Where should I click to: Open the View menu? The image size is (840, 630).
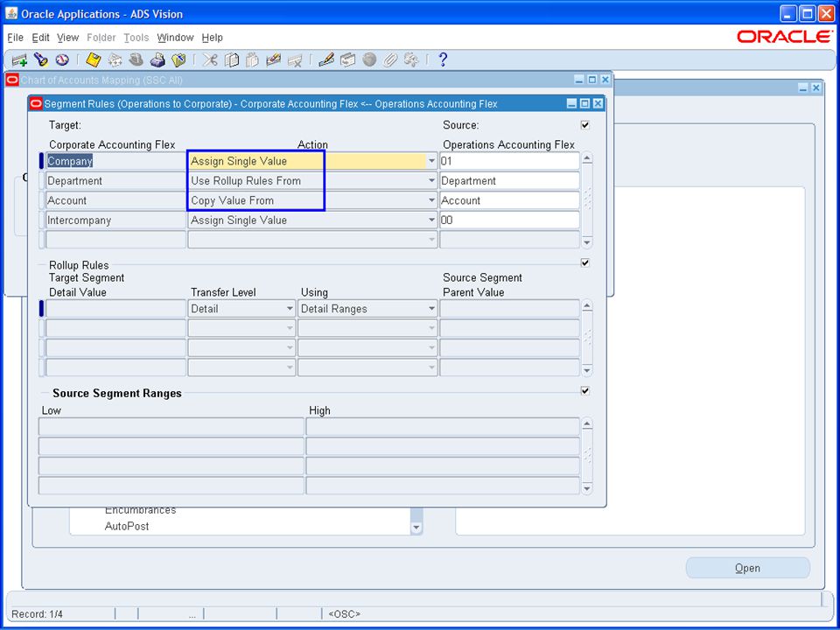68,38
